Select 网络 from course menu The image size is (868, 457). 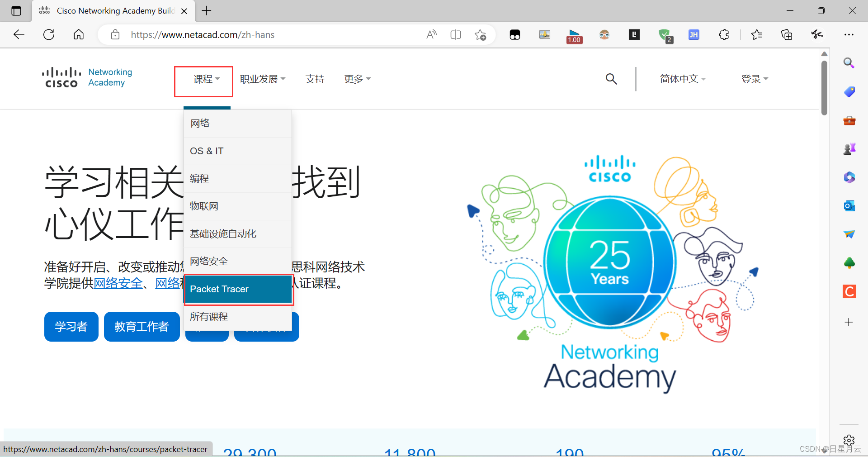click(x=238, y=124)
